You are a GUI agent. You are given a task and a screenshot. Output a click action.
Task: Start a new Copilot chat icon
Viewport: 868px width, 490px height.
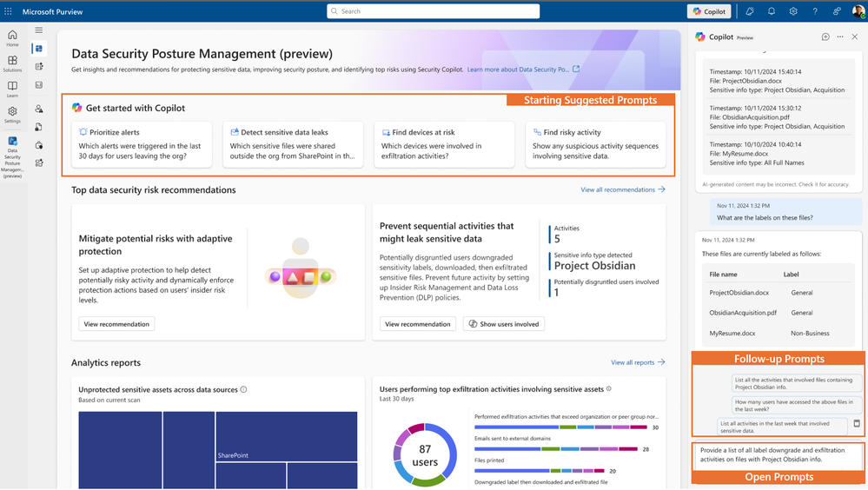(825, 36)
